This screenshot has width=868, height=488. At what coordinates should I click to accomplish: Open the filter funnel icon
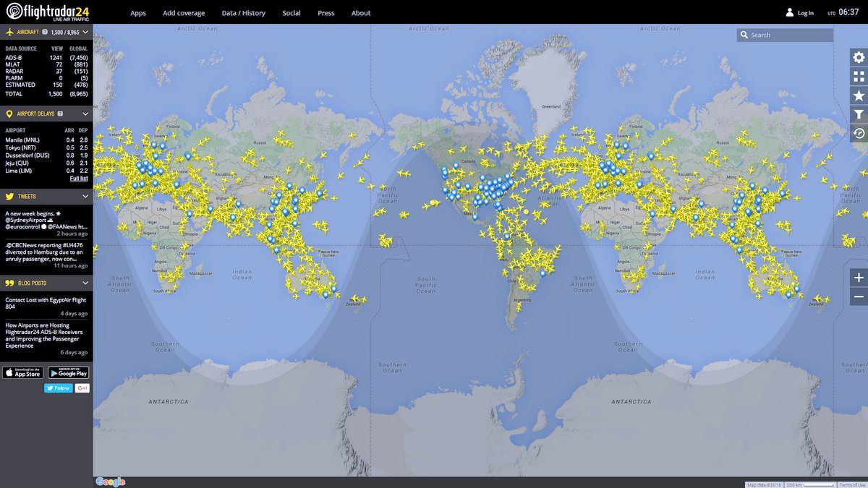click(859, 114)
